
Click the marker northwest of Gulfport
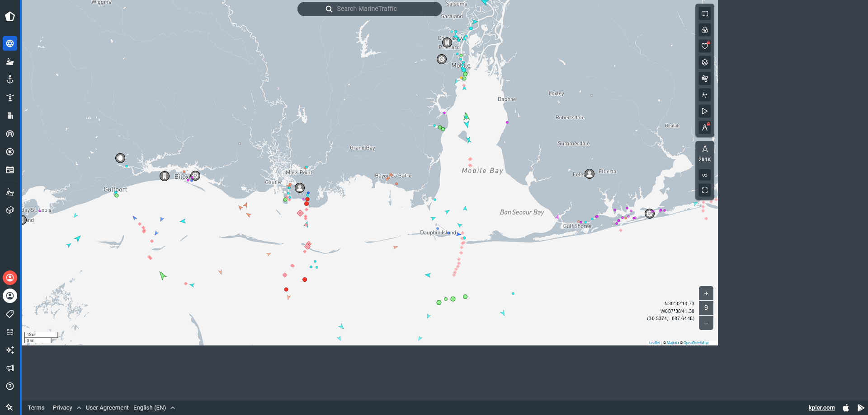tap(120, 158)
